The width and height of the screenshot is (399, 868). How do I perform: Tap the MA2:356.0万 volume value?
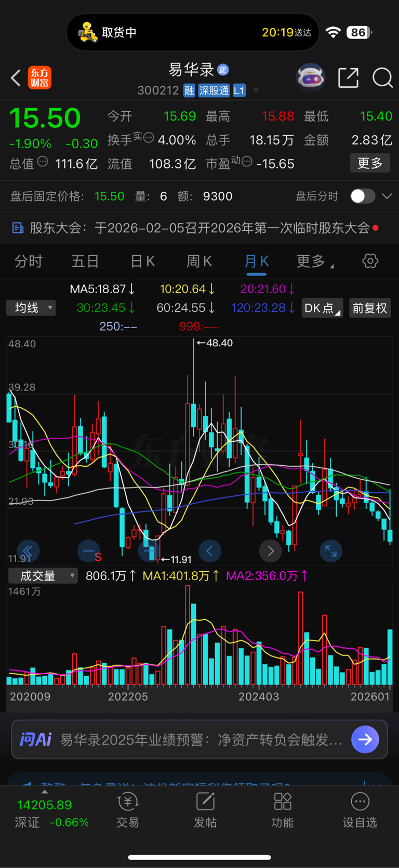tap(267, 576)
